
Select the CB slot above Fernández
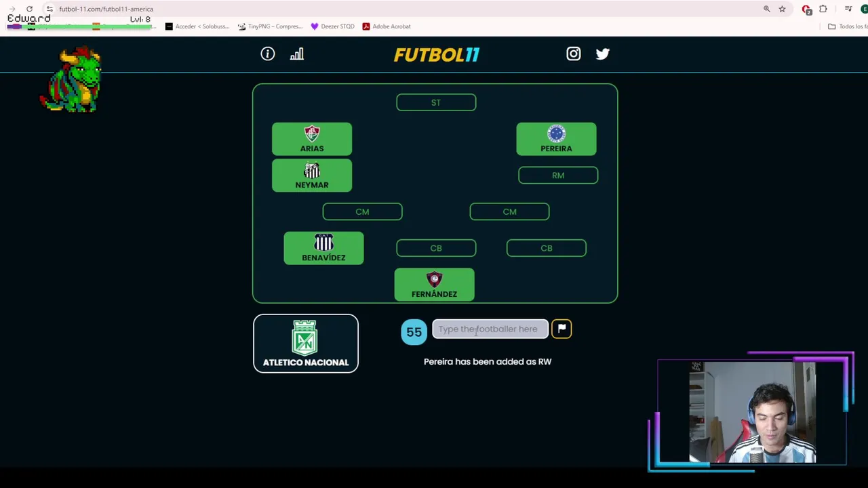(x=436, y=248)
